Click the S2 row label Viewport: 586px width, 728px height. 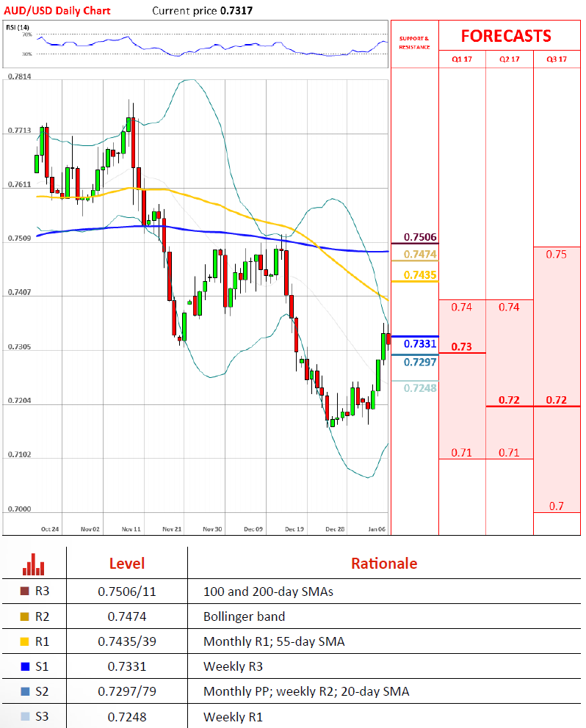tap(43, 691)
